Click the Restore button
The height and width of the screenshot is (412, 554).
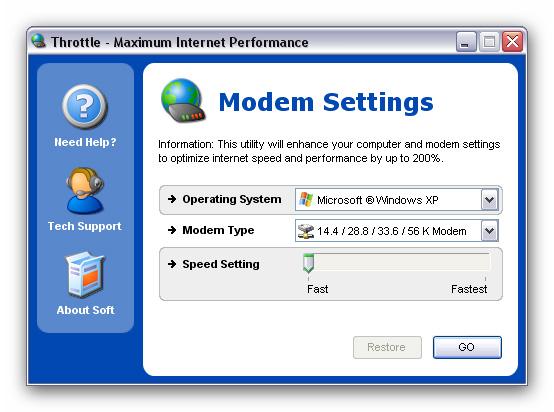387,347
